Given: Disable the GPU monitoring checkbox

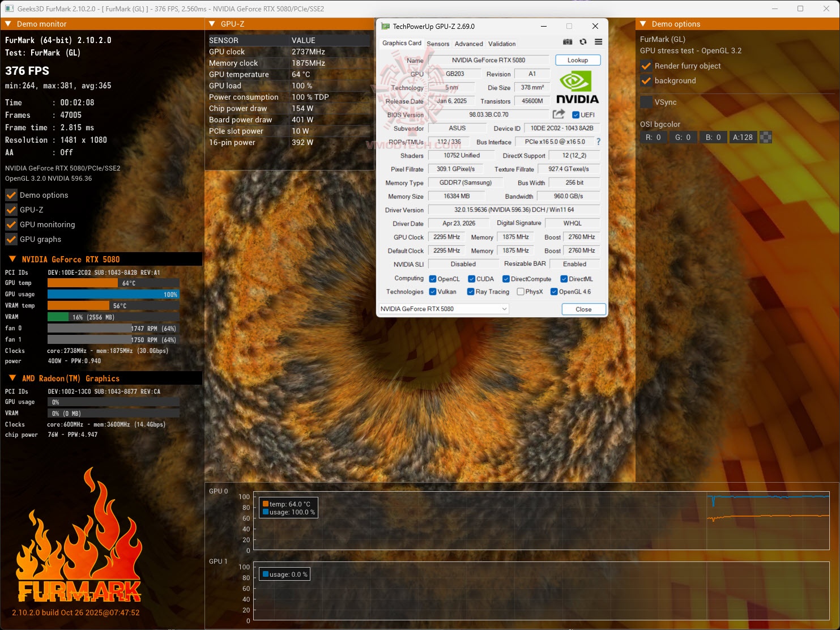Looking at the screenshot, I should click(11, 224).
